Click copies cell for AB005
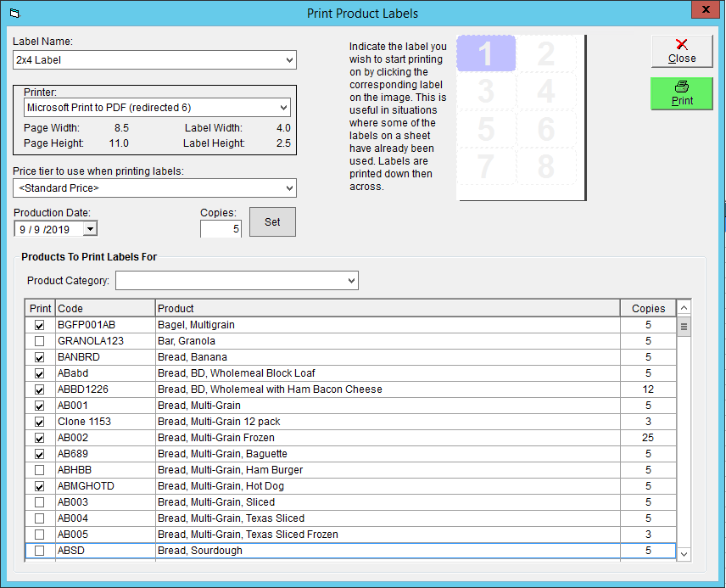Screen dimensions: 726x588 [648, 535]
